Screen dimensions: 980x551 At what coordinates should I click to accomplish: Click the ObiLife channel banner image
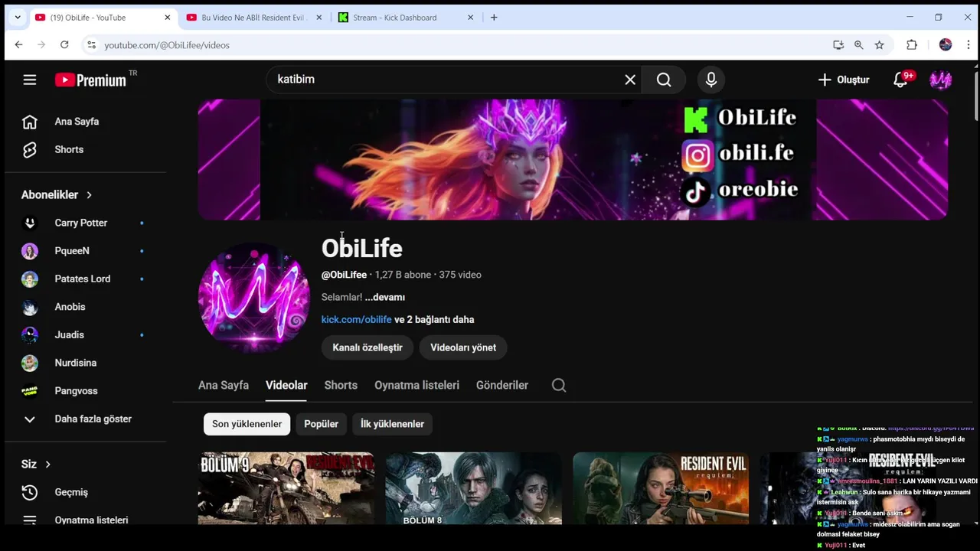[573, 159]
